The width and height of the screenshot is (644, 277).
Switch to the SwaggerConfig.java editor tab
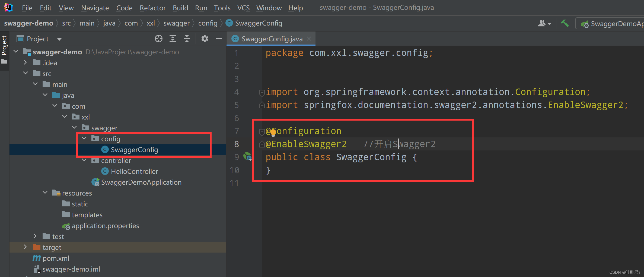pyautogui.click(x=271, y=39)
